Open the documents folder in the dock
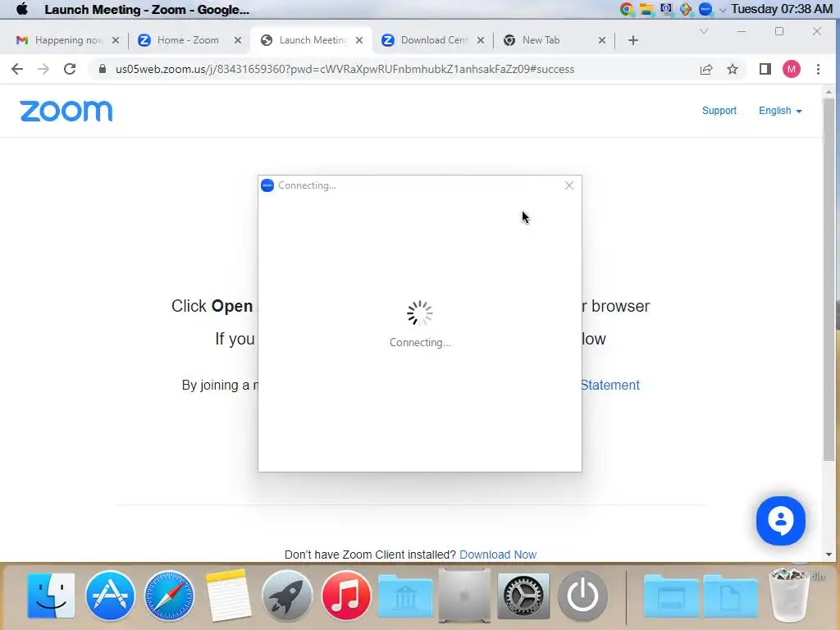840x630 pixels. click(731, 596)
